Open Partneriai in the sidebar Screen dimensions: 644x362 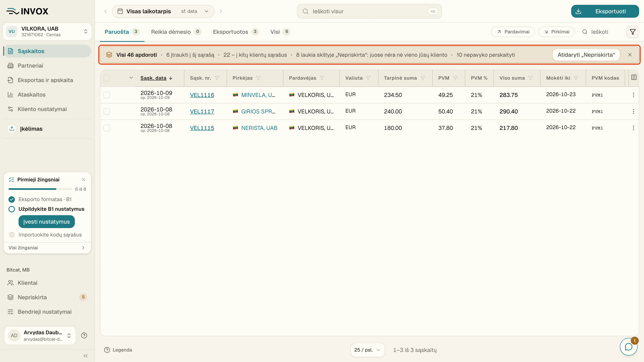click(x=47, y=66)
